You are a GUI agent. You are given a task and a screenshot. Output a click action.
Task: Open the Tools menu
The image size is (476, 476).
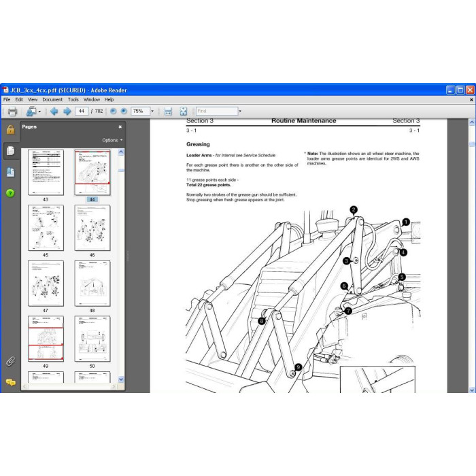[x=73, y=99]
